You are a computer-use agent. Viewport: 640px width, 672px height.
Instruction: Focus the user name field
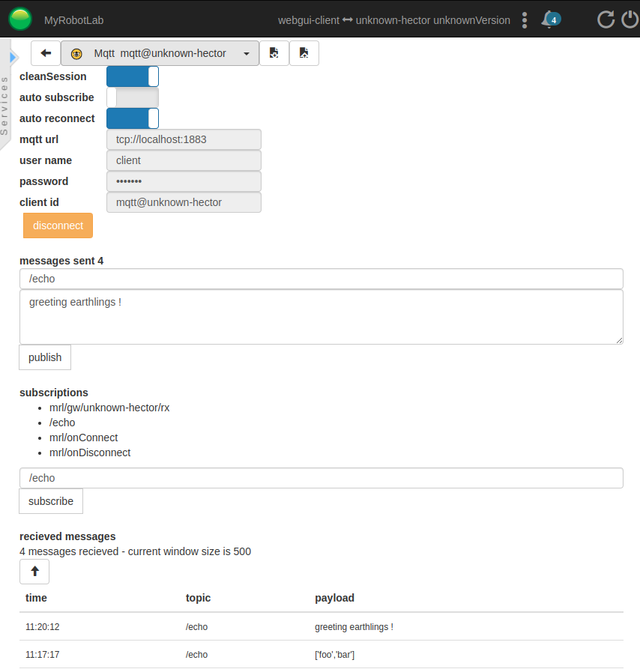184,160
